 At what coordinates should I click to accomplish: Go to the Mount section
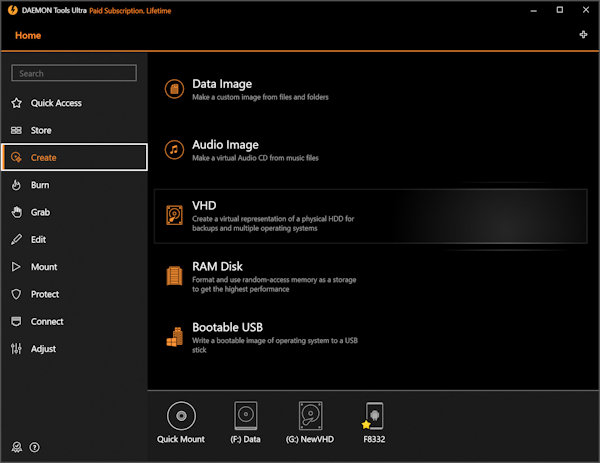click(x=74, y=267)
